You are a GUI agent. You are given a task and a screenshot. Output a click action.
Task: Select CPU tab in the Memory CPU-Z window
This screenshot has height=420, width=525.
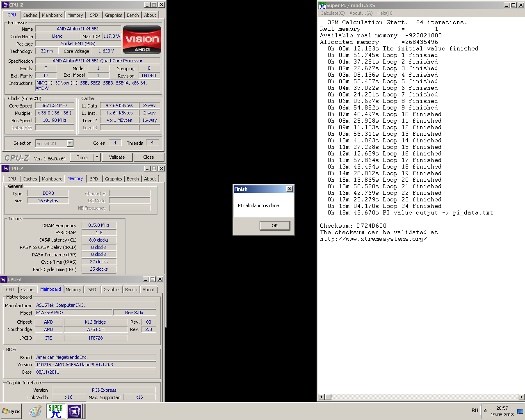[12, 179]
